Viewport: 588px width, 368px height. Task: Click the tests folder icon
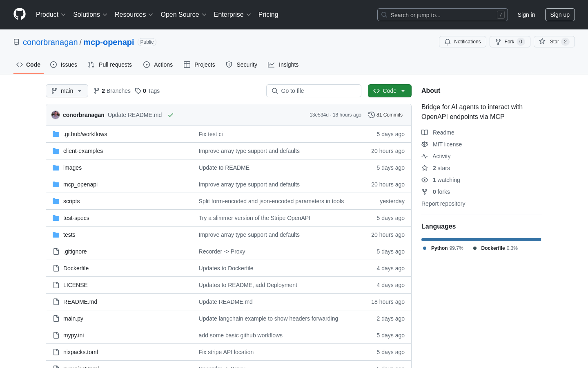[56, 235]
